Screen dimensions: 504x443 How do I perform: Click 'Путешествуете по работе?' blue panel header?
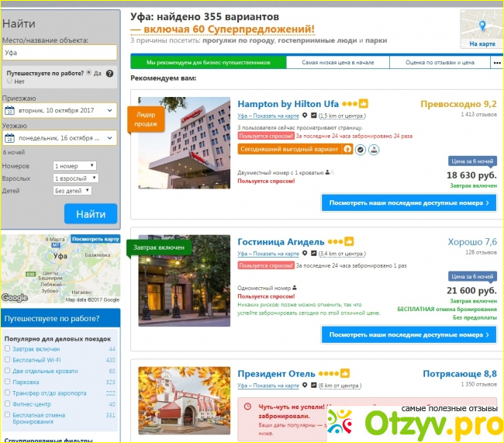pos(60,318)
